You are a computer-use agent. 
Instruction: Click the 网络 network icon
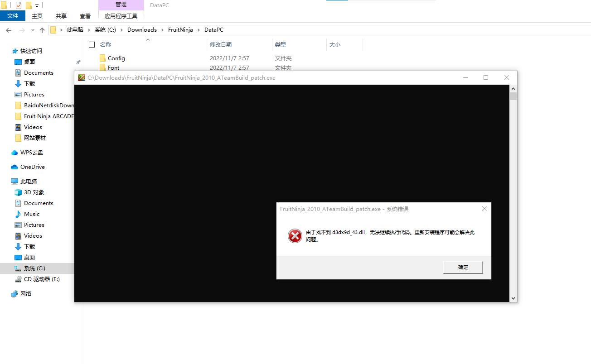[x=15, y=294]
